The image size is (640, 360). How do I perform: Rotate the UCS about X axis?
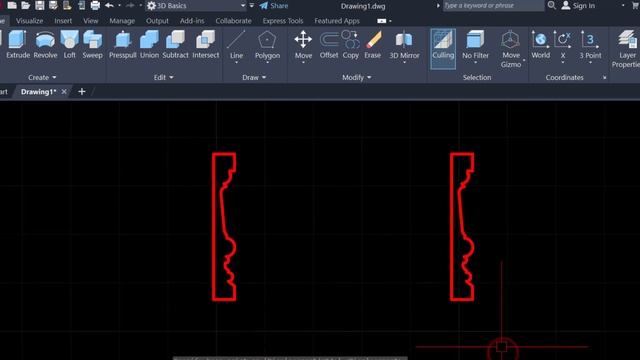pos(562,44)
